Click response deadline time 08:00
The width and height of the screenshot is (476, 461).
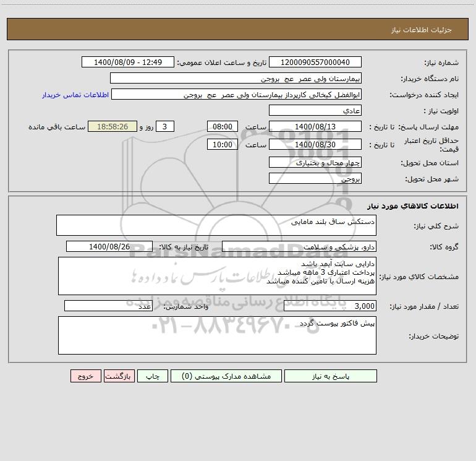coord(222,126)
